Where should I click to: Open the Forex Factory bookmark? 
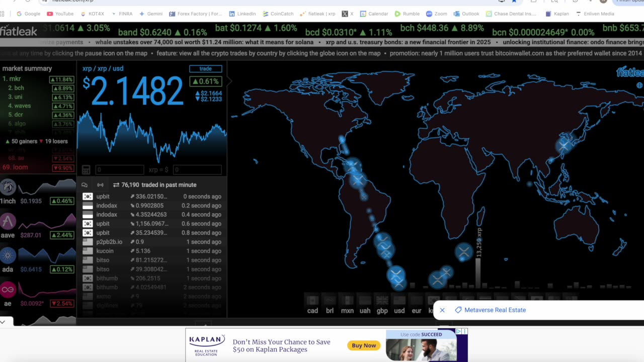(196, 14)
